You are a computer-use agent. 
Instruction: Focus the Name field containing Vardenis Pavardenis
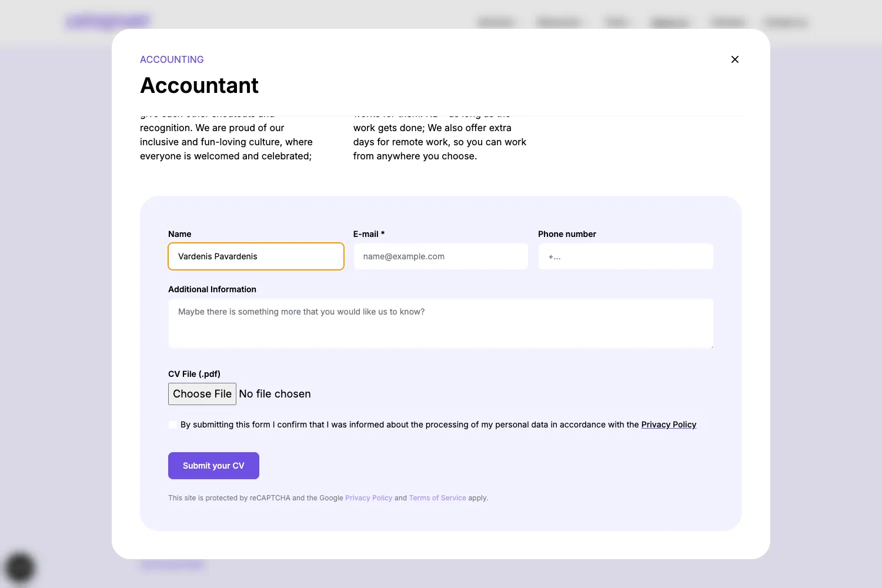click(256, 256)
